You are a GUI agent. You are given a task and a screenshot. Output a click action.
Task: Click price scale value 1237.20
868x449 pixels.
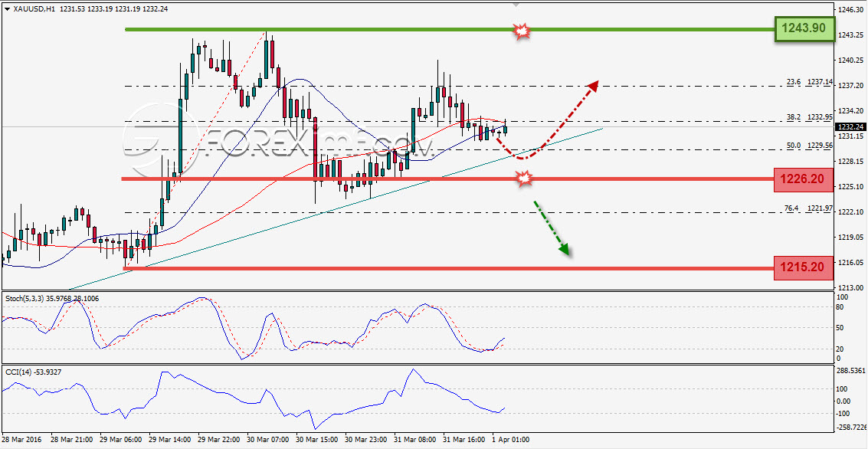coord(850,86)
